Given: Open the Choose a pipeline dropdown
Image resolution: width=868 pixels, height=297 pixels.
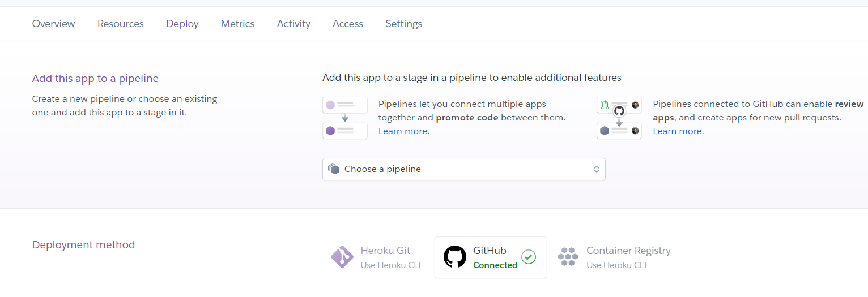Looking at the screenshot, I should (463, 169).
